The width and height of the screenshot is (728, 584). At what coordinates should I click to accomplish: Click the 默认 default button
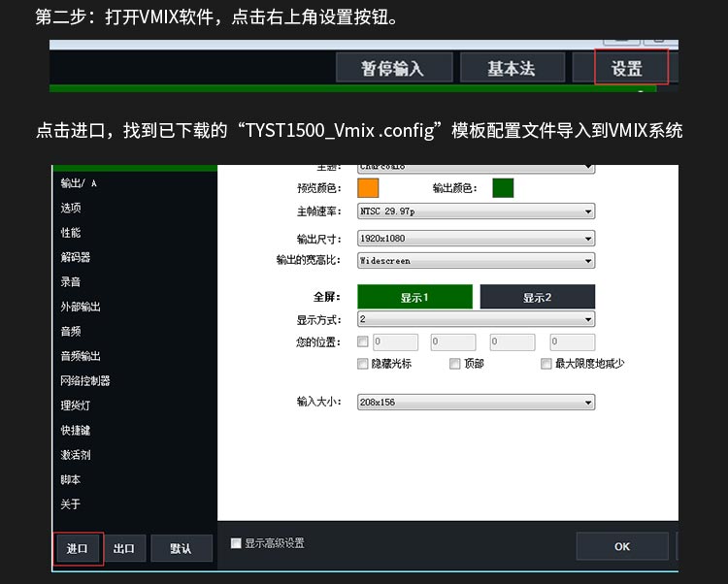tap(182, 549)
